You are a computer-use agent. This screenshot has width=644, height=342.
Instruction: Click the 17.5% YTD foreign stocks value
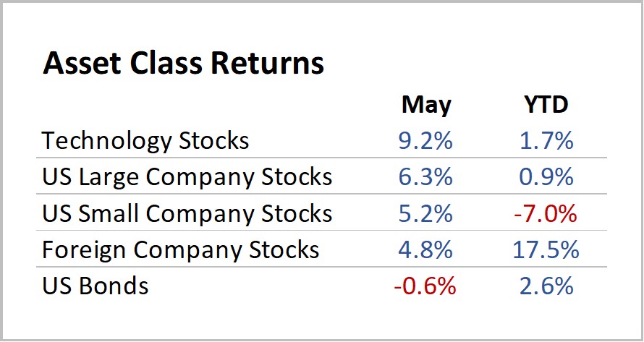546,249
